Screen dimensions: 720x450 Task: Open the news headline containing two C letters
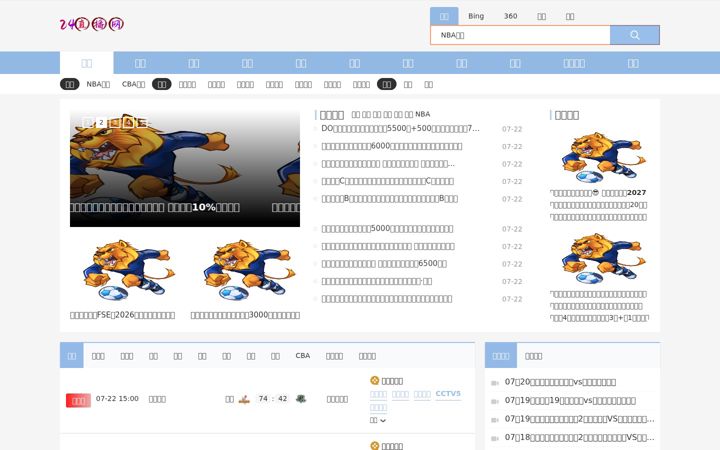click(x=388, y=181)
